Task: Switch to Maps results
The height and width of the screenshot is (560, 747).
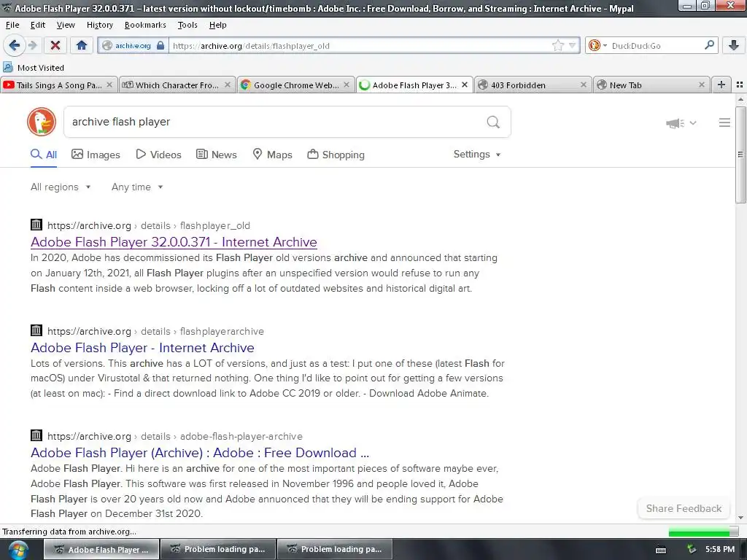Action: click(x=272, y=155)
